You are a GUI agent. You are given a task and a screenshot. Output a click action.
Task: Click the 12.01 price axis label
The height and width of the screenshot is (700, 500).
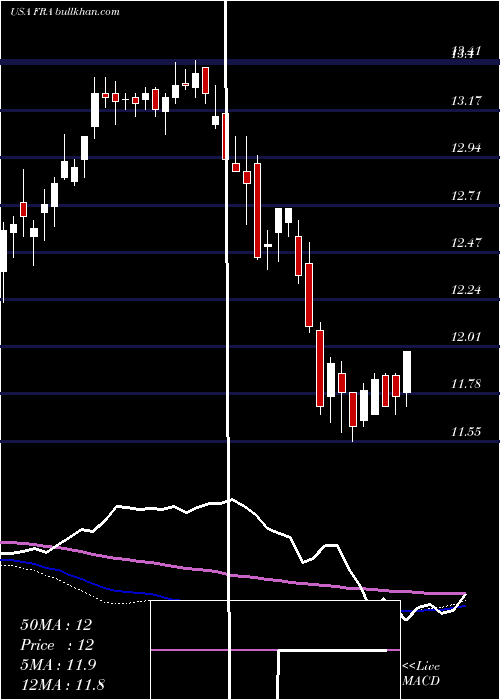coord(467,337)
